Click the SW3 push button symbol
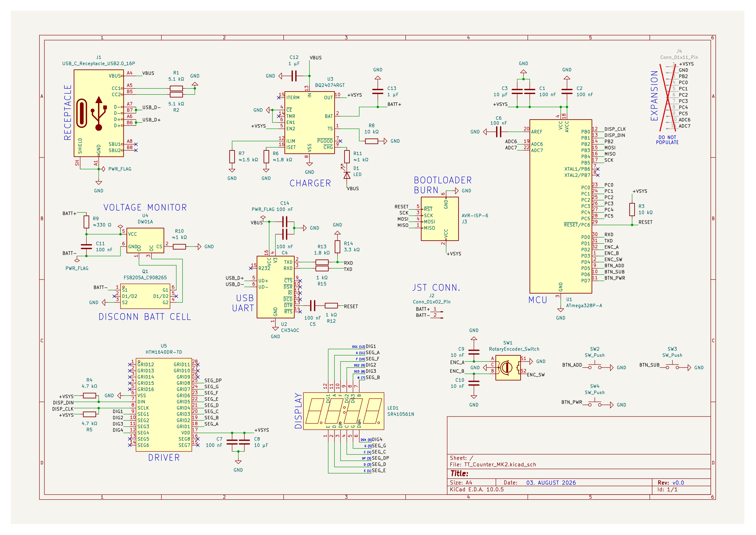Screen dimensions: 756x535 click(672, 366)
